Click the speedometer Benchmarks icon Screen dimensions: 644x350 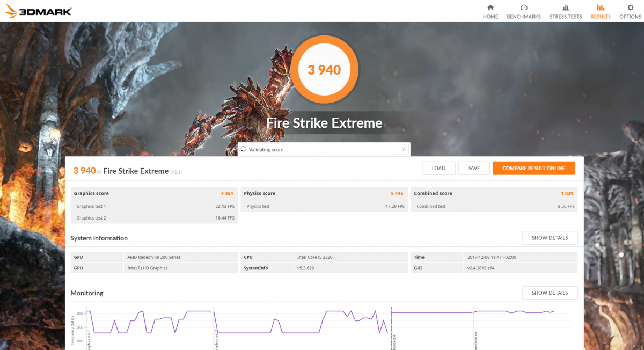coord(524,8)
